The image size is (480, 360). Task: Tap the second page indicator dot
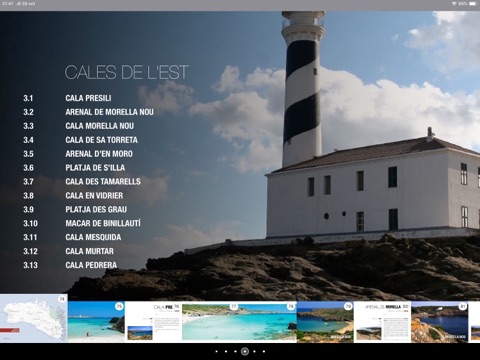coord(226,351)
